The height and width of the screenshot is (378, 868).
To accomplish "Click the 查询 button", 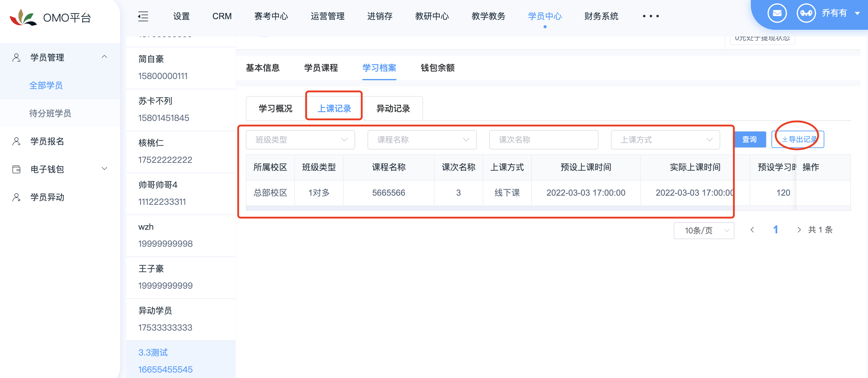I will point(749,139).
